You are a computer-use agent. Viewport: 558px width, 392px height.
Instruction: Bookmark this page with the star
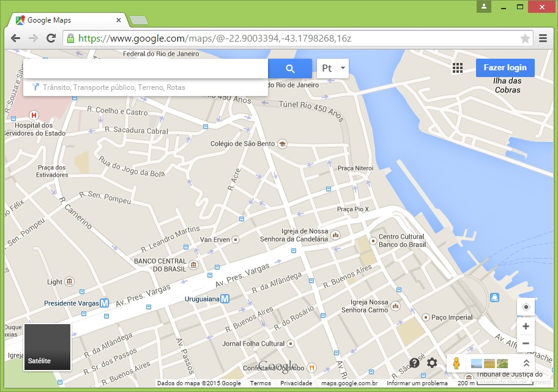[525, 39]
